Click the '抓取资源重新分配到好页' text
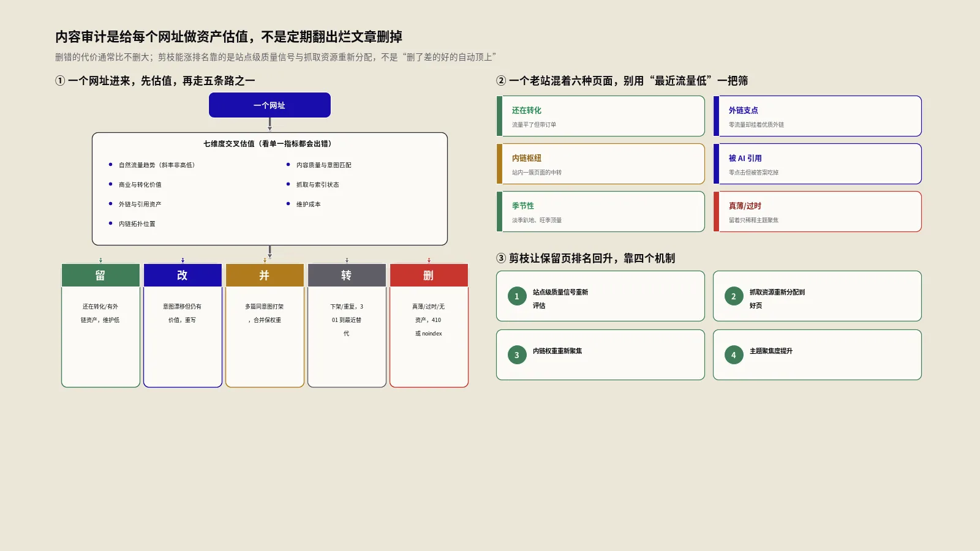 tap(777, 299)
